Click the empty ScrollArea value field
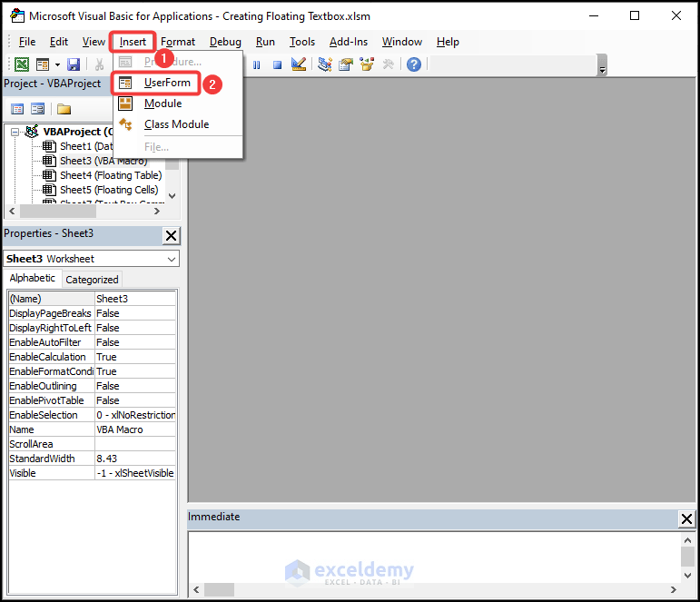Image resolution: width=700 pixels, height=602 pixels. coord(135,444)
